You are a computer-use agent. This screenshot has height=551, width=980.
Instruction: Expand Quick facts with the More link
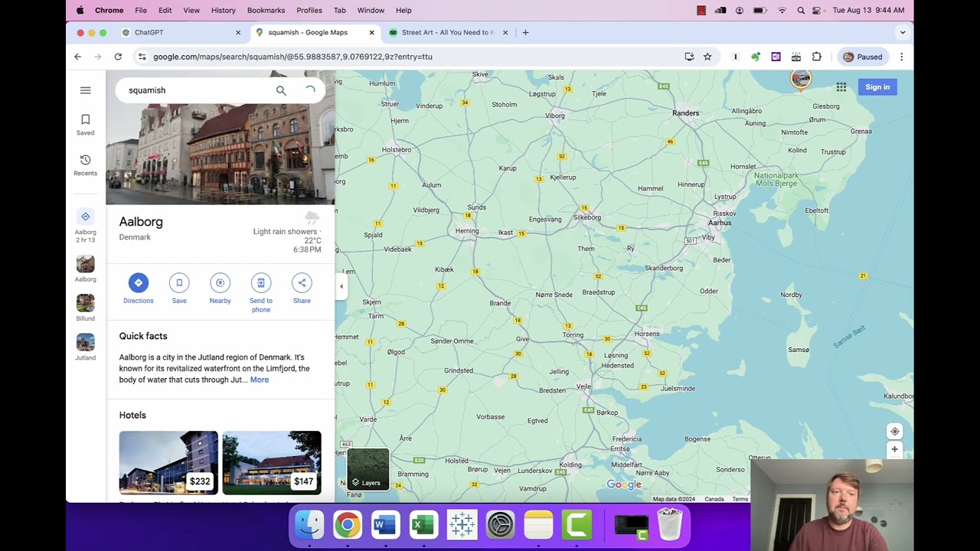(x=260, y=380)
